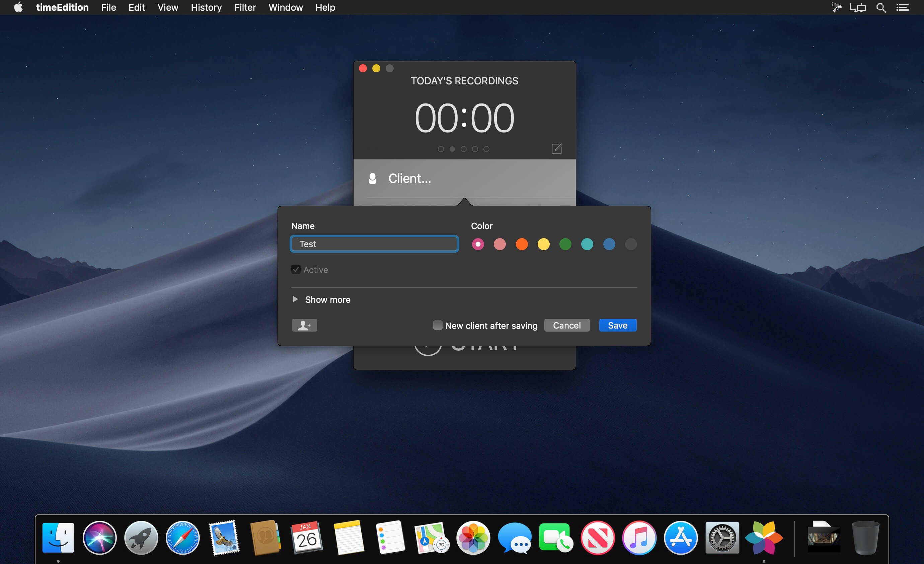This screenshot has height=564, width=924.
Task: Open the History menu
Action: pos(206,7)
